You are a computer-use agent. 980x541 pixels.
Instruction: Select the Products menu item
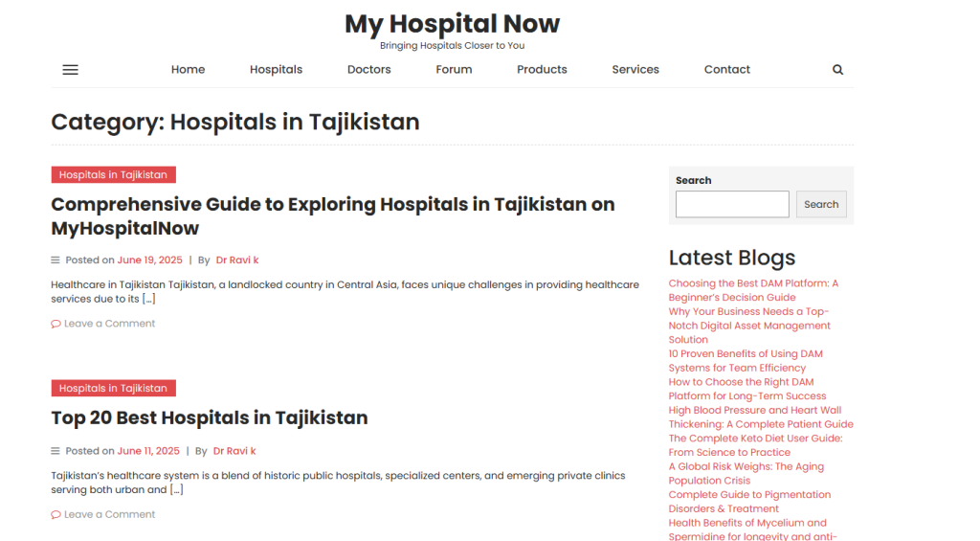point(542,70)
